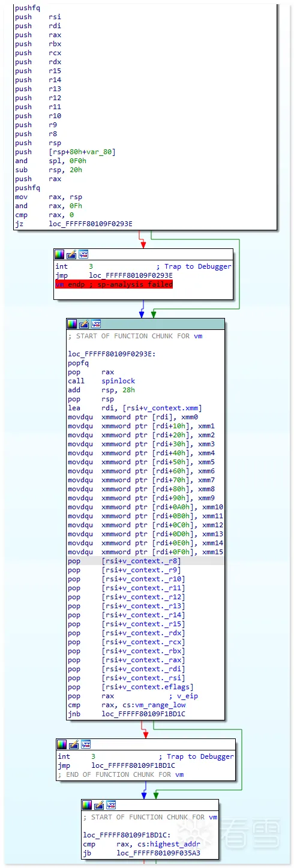Click group icon in second int 3 trap node
The image size is (294, 868).
pos(86,744)
